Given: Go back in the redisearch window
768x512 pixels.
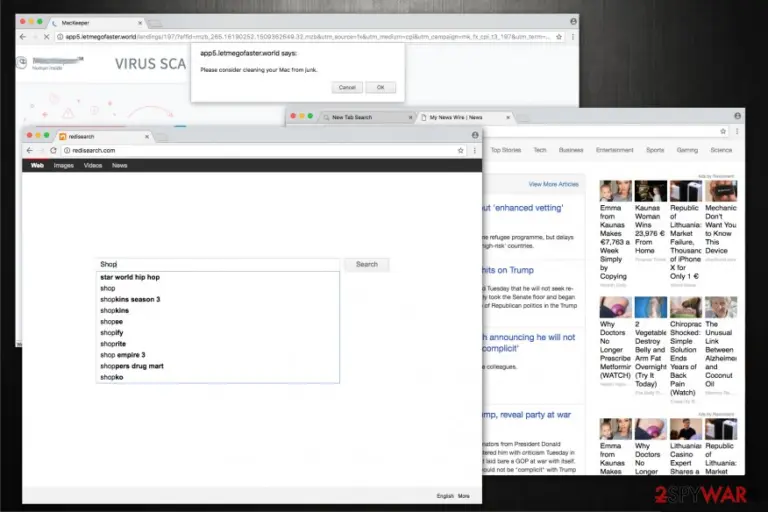Looking at the screenshot, I should (x=30, y=150).
